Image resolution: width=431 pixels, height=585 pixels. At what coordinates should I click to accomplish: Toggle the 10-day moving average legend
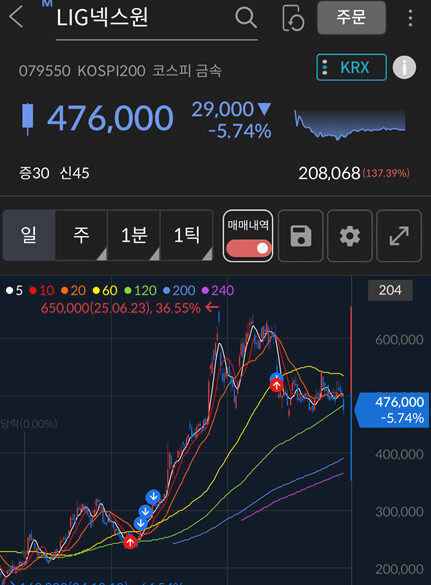pos(42,290)
